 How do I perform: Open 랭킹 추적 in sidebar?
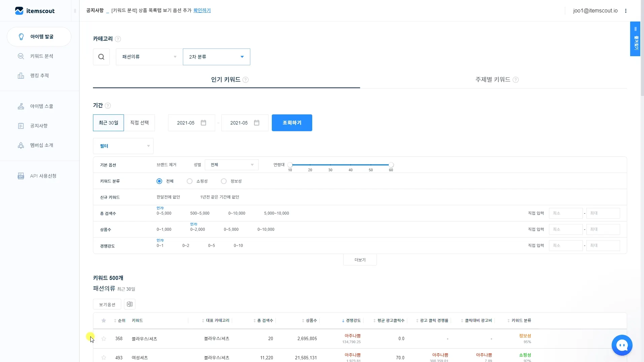[x=39, y=76]
